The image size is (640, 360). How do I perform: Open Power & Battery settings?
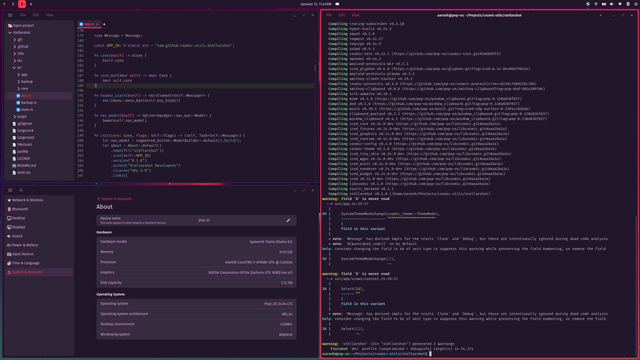tap(39, 245)
